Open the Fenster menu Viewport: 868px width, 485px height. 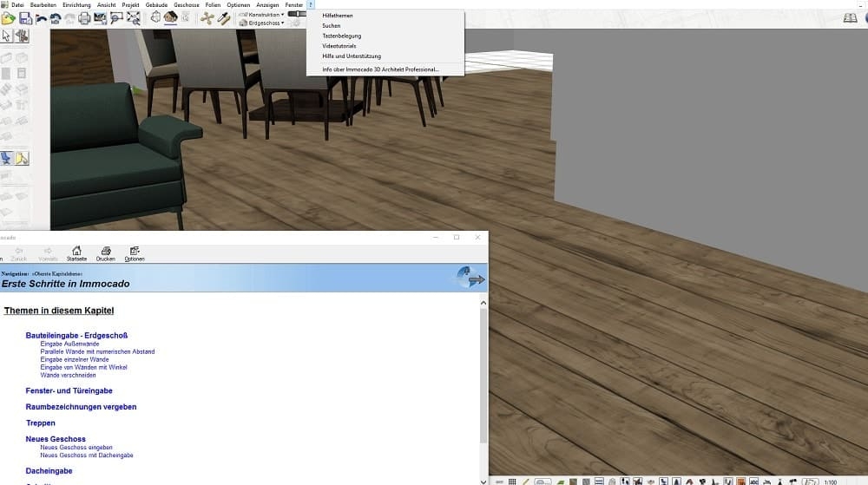(x=294, y=5)
